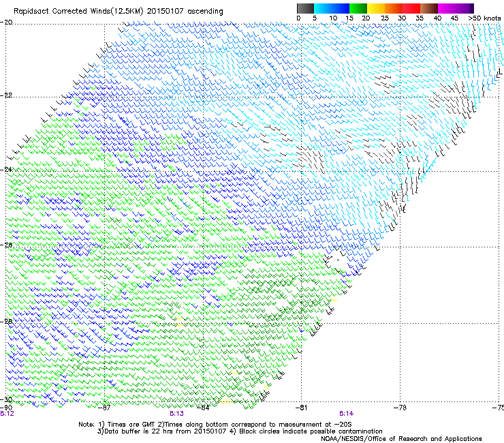The width and height of the screenshot is (504, 443).
Task: Click the yellow 20-25 knots legend swatch
Action: (x=376, y=8)
